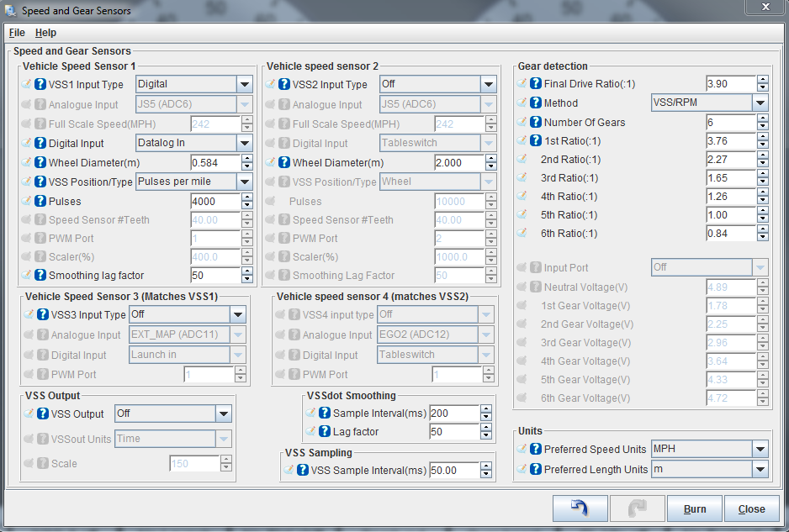Click the pencil note icon beside VSS1 Input Type
Viewport: 789px width, 532px height.
tap(27, 84)
